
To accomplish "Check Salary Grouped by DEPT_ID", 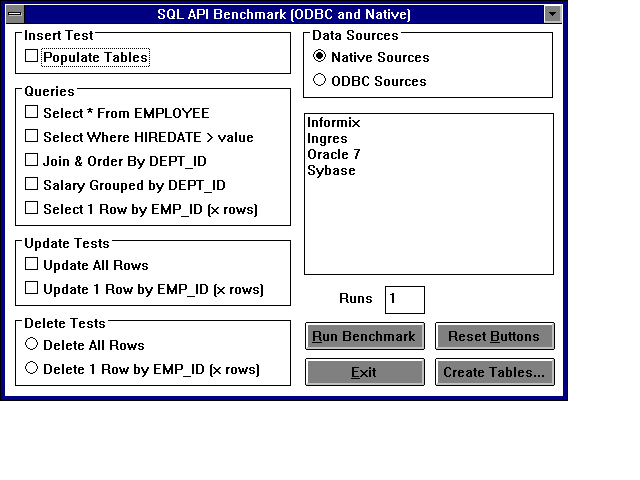I will (32, 185).
